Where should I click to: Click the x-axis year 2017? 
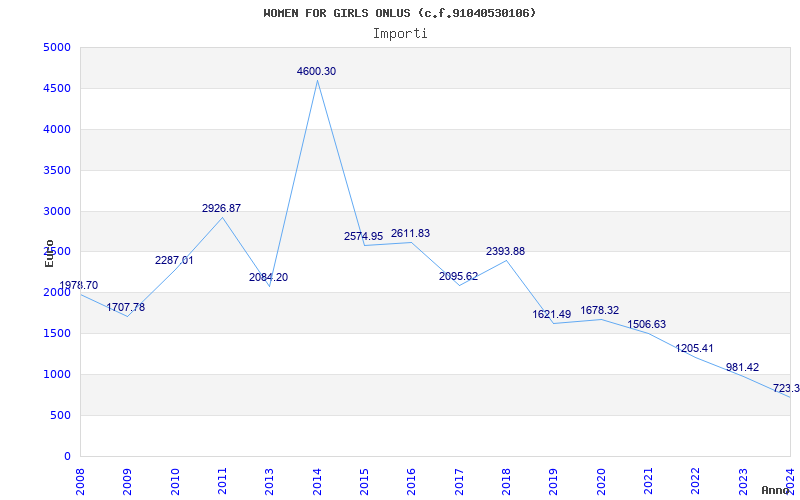(x=459, y=481)
